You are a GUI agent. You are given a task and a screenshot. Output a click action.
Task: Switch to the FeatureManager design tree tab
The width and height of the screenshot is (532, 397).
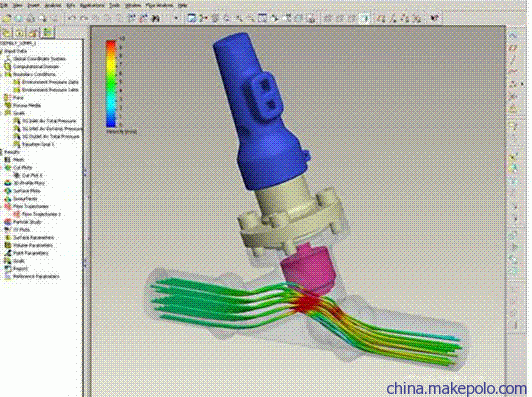(6, 33)
